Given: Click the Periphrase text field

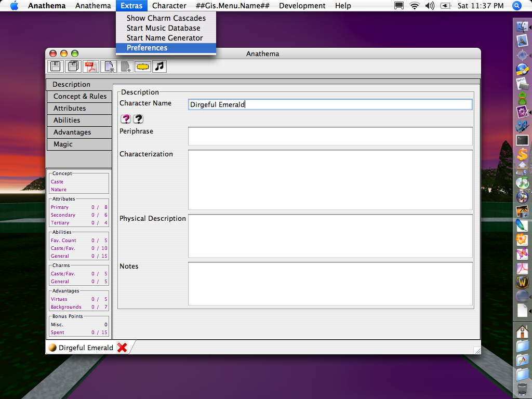Looking at the screenshot, I should 330,136.
